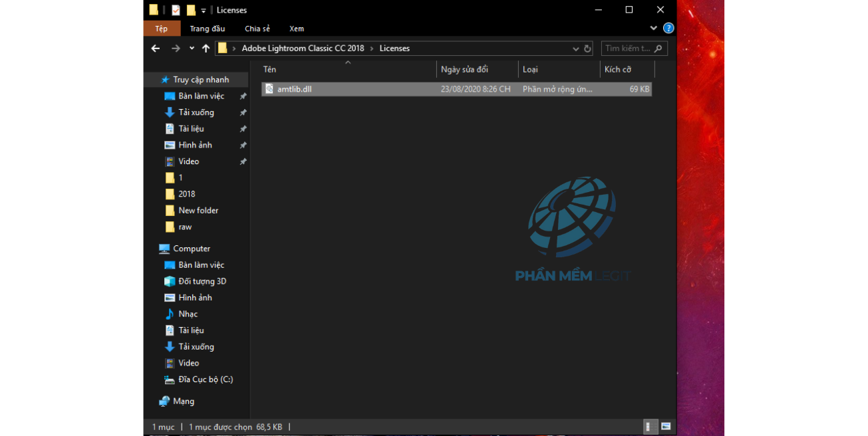Sort by Loại column header
This screenshot has height=436, width=868.
[x=559, y=69]
